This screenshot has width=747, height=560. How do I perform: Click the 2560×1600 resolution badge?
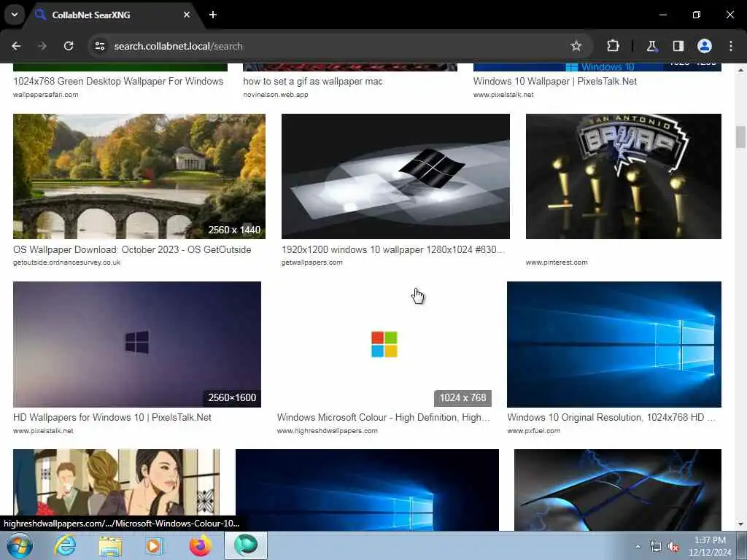coord(232,397)
